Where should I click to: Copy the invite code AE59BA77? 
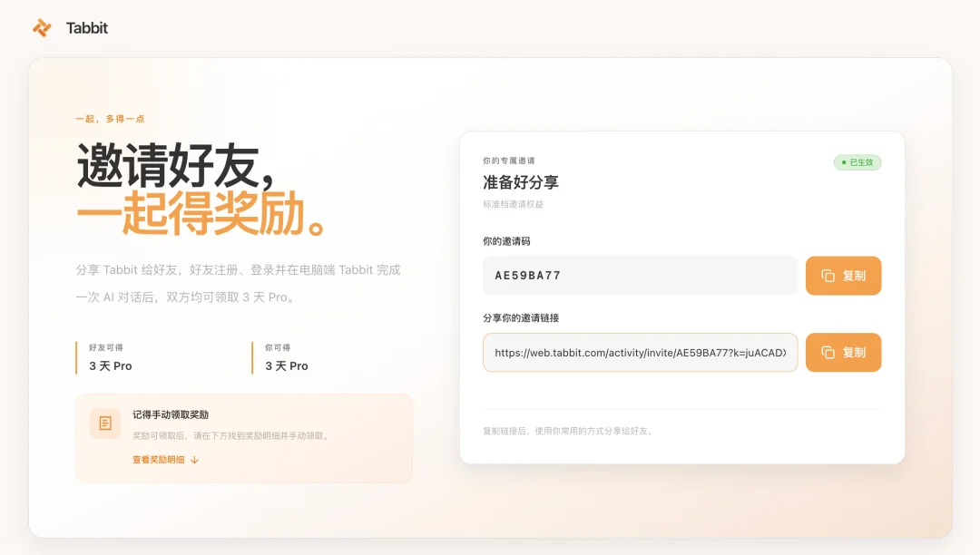(843, 276)
